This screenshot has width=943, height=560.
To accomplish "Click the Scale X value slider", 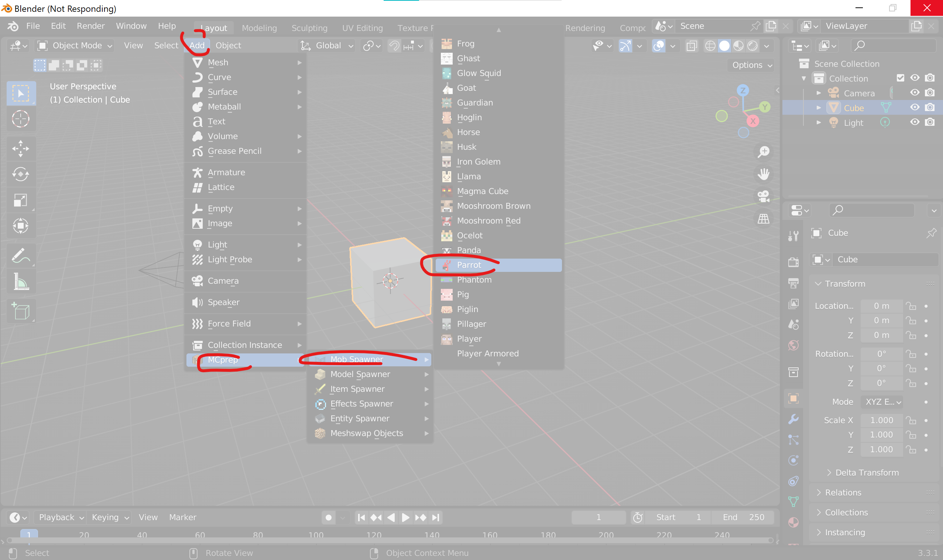I will click(x=881, y=420).
